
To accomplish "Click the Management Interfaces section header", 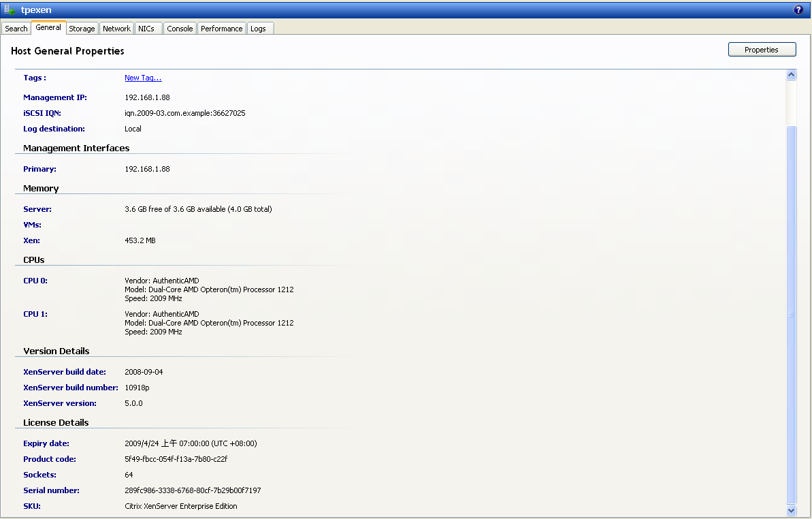I will (76, 148).
